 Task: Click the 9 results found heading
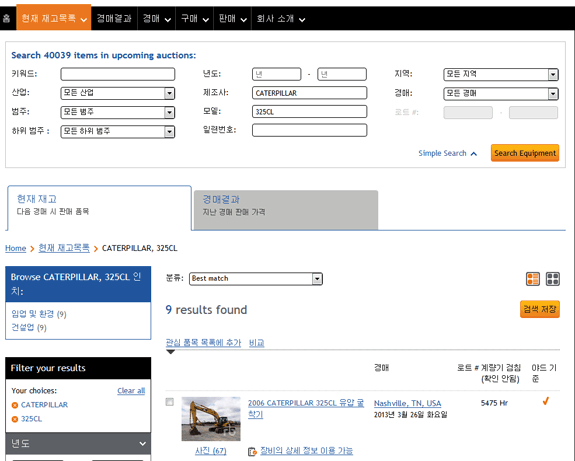click(x=206, y=310)
